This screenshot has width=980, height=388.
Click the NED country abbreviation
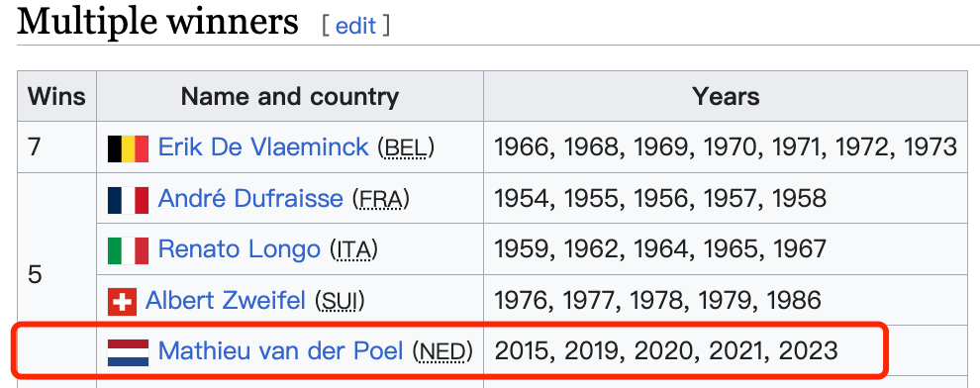[443, 353]
